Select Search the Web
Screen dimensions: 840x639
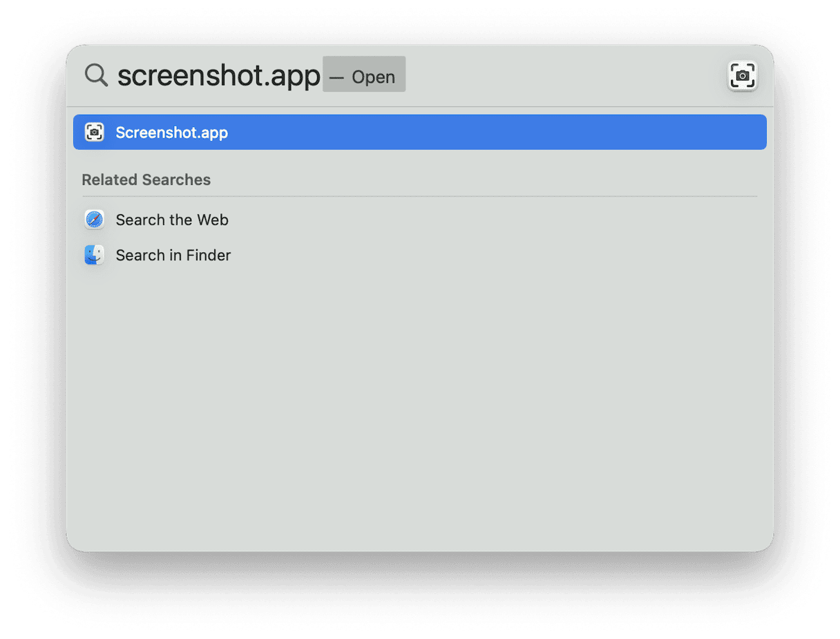click(172, 220)
